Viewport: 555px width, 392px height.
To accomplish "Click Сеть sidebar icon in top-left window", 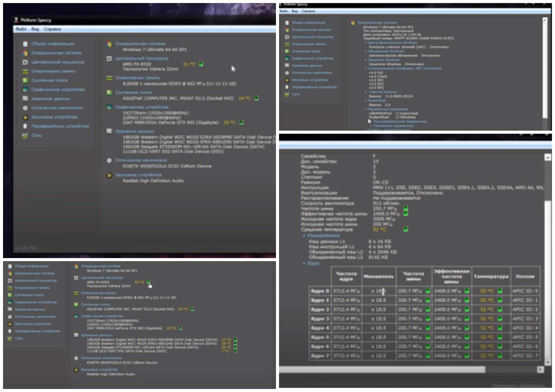I will coord(25,135).
